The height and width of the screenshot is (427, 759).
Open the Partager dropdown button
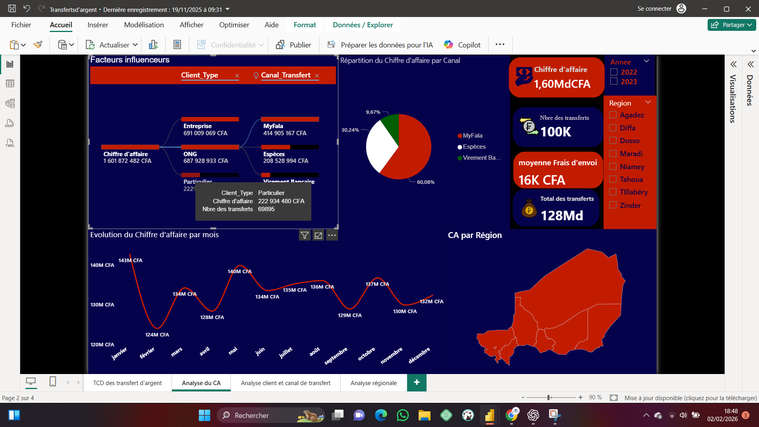pos(731,25)
